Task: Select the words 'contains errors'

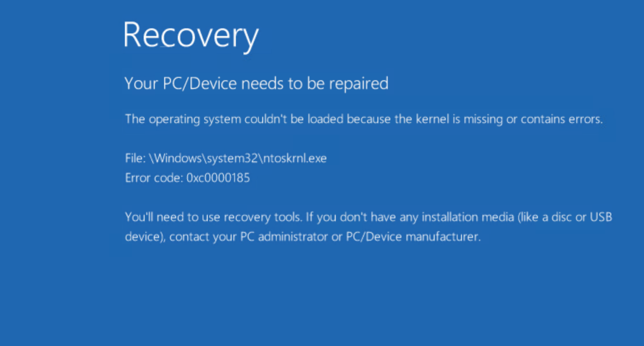Action: [x=562, y=119]
